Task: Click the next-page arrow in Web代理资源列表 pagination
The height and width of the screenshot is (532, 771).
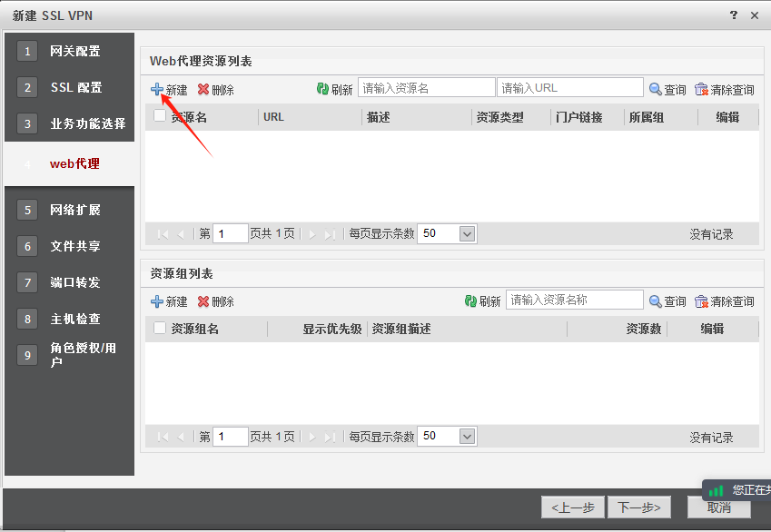Action: [x=311, y=233]
